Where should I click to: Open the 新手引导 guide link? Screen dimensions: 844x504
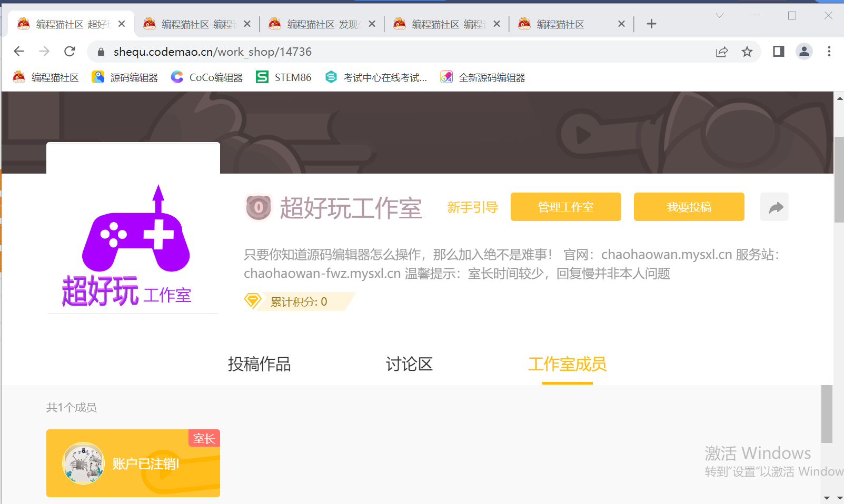473,207
